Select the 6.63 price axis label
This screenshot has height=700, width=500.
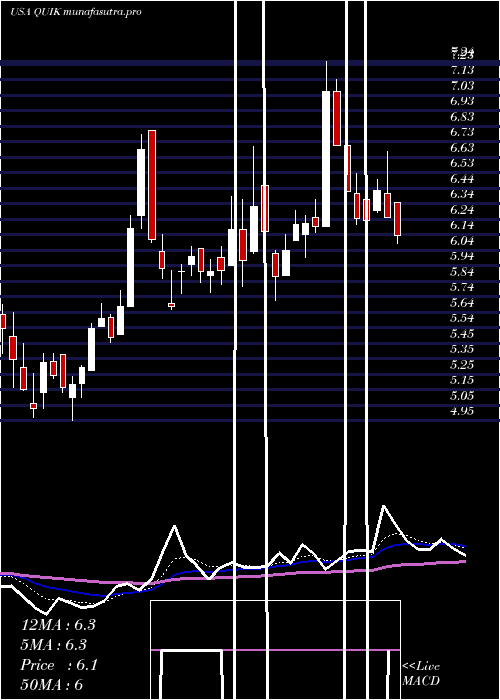point(462,147)
